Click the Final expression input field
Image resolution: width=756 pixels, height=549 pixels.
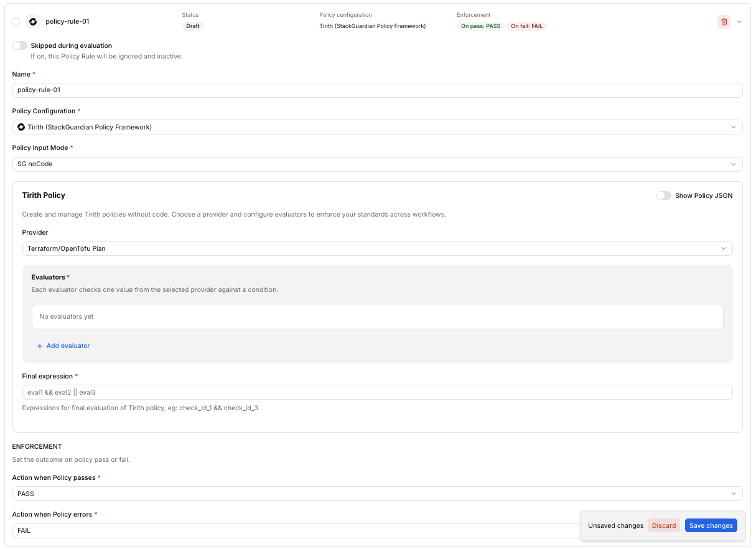coord(377,392)
